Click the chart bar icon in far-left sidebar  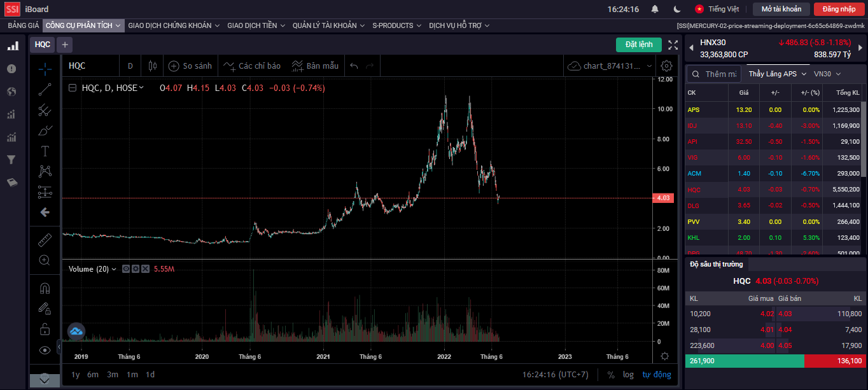12,46
